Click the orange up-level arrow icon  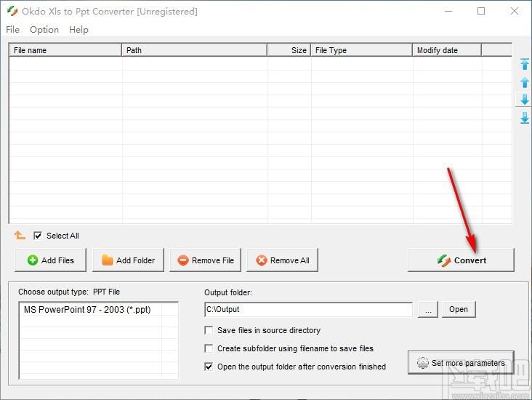[x=20, y=235]
